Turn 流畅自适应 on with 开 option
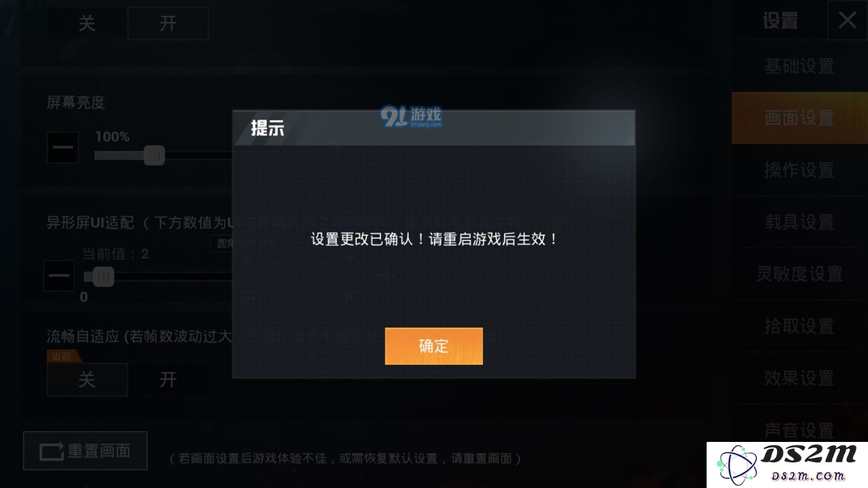The height and width of the screenshot is (488, 868). (167, 380)
